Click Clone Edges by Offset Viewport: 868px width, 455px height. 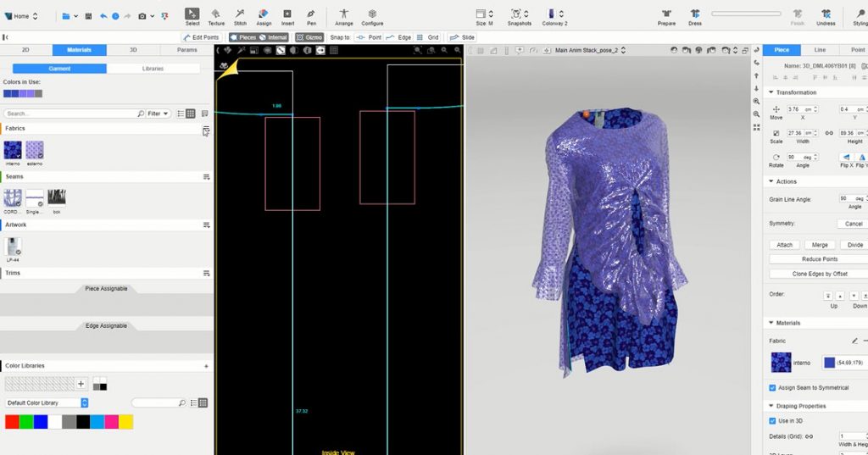[x=820, y=274]
